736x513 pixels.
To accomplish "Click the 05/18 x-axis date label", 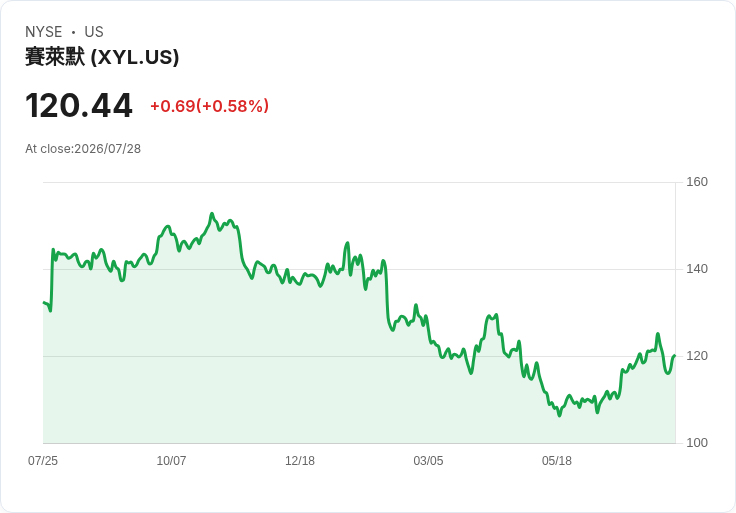I will pos(557,461).
